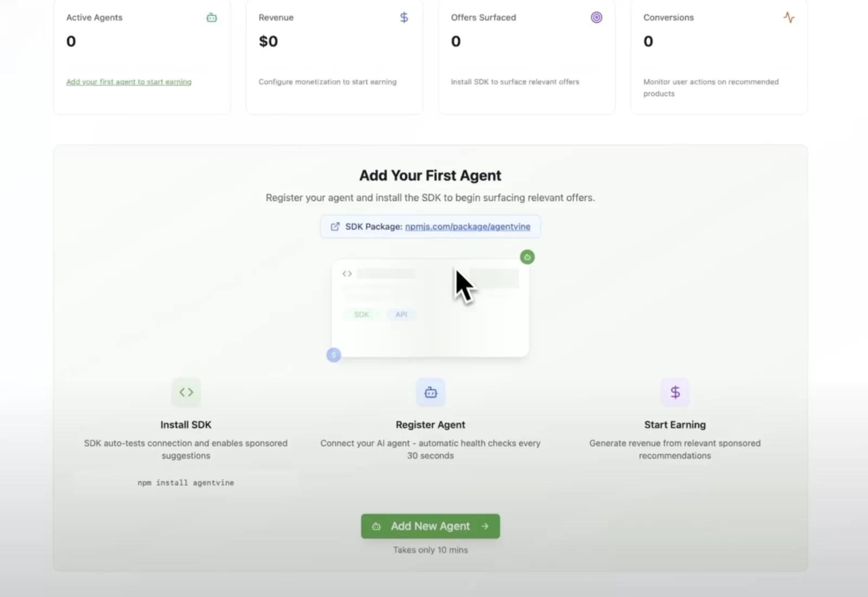
Task: Select the SDK tag in preview card
Action: pos(361,314)
